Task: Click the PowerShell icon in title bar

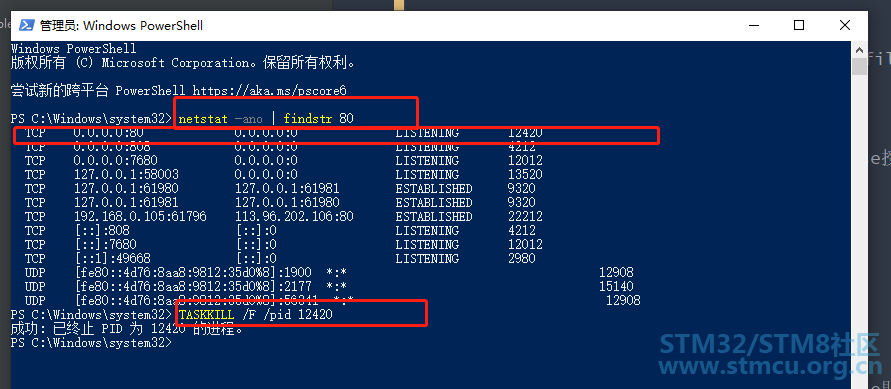Action: click(x=26, y=26)
